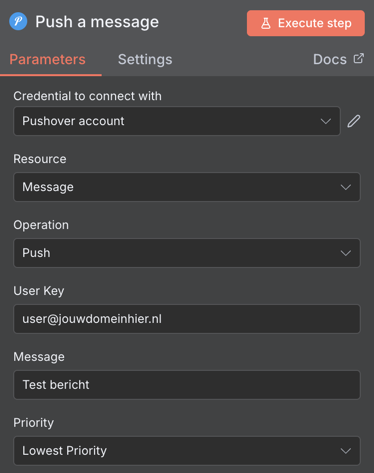Open the Pushover account credential dropdown

pyautogui.click(x=177, y=121)
